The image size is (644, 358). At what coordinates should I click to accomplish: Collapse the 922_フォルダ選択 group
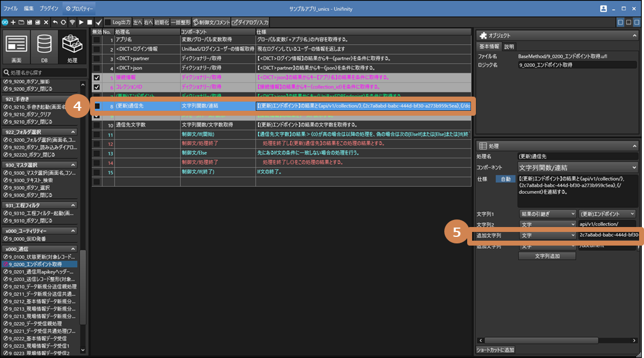[73, 132]
